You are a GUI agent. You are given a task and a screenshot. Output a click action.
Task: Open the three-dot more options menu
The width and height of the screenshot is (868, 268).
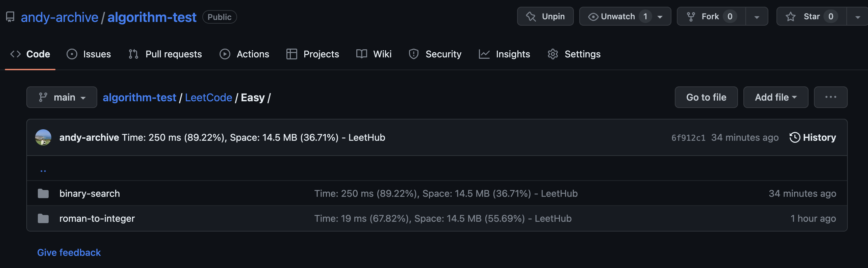831,97
